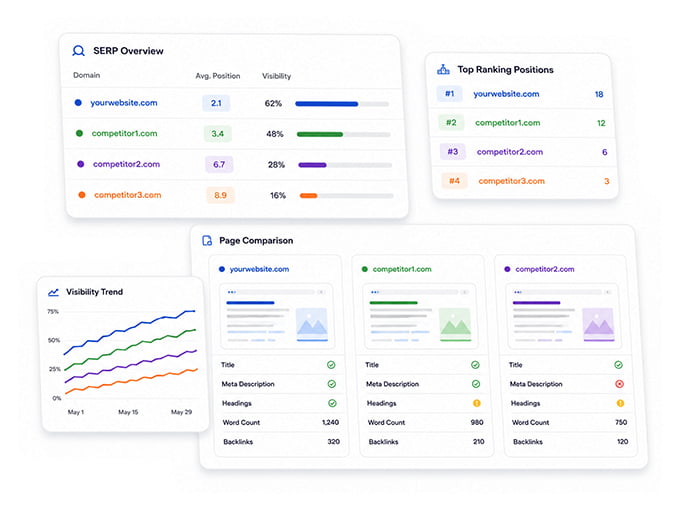Click the #4 rank badge

454,180
